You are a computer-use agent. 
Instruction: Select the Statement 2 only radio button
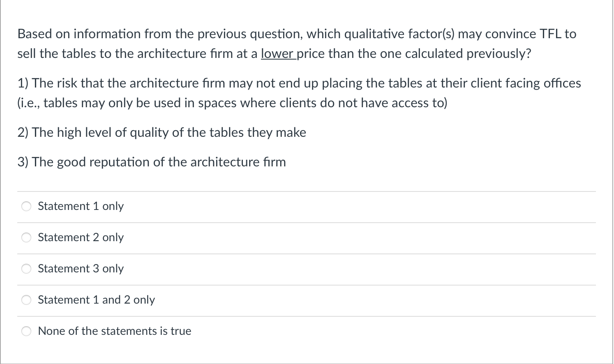pyautogui.click(x=26, y=237)
